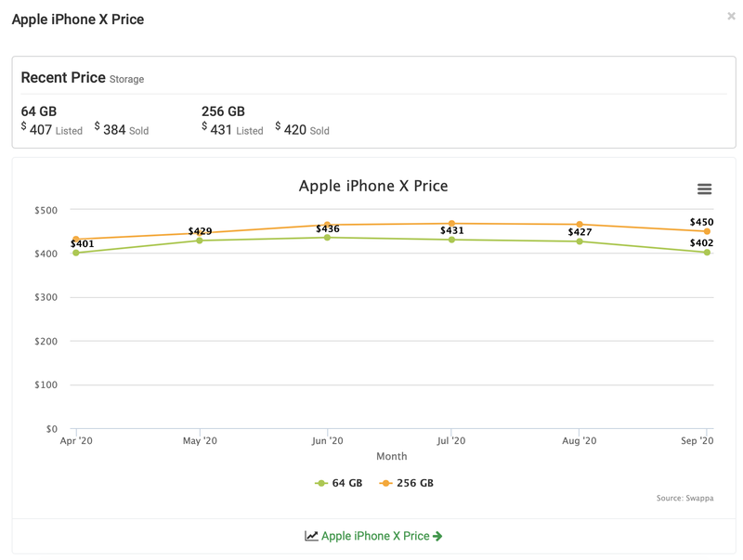
Task: Toggle the 64 GB legend series
Action: point(338,483)
